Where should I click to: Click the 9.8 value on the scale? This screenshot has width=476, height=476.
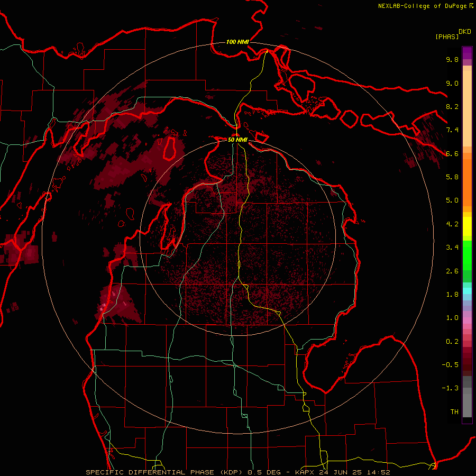tap(452, 59)
